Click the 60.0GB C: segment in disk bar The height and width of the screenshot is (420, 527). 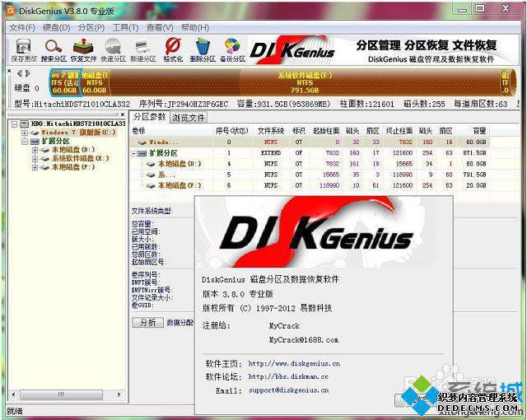tap(65, 82)
